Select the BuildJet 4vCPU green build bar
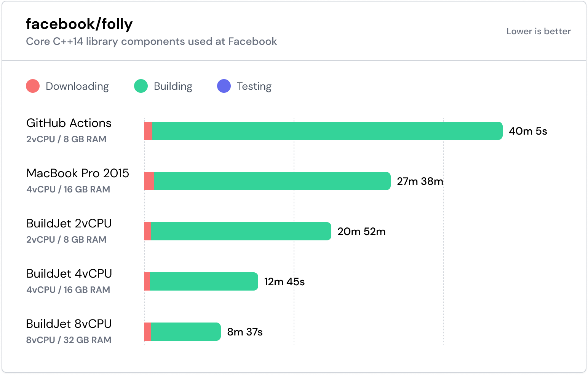Screen dimensions: 588x375 click(204, 281)
